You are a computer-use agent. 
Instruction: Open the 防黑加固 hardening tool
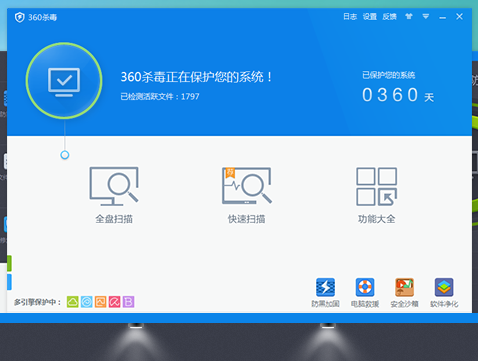point(325,292)
